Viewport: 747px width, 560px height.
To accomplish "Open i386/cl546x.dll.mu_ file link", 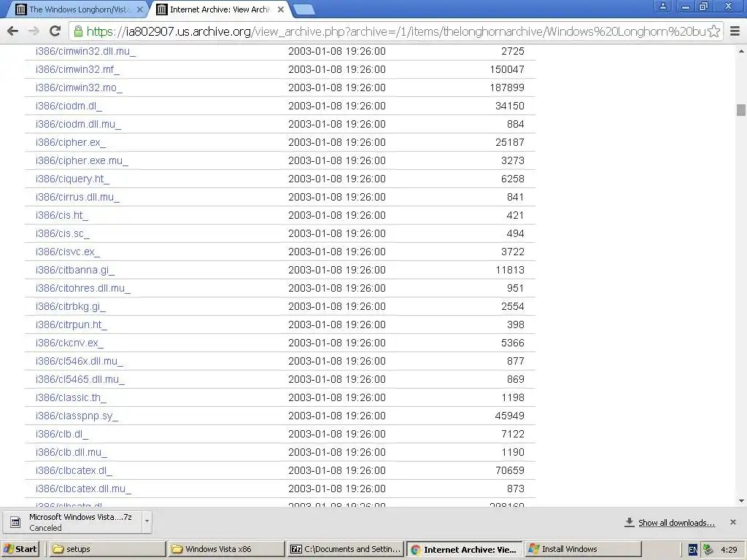I will coord(80,361).
